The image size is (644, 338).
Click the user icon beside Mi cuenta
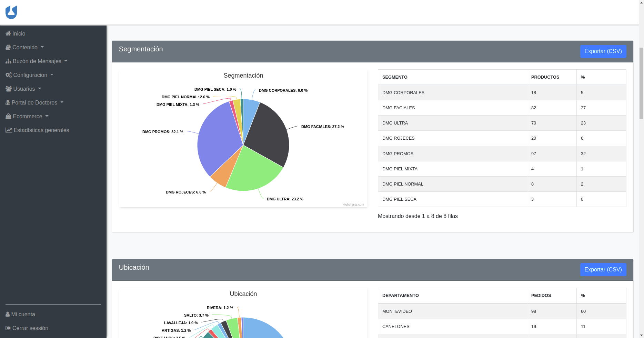tap(8, 314)
